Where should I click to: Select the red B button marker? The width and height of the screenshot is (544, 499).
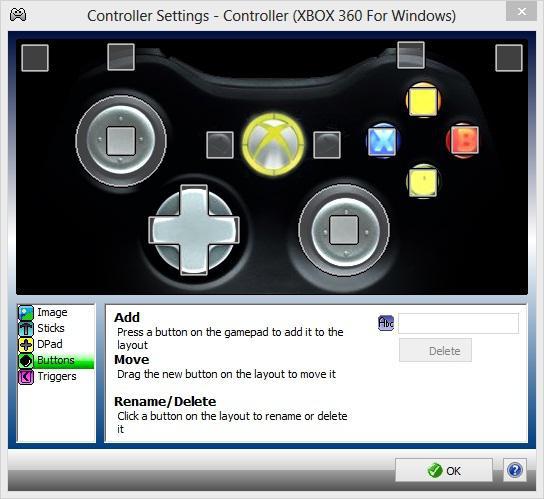click(x=465, y=140)
